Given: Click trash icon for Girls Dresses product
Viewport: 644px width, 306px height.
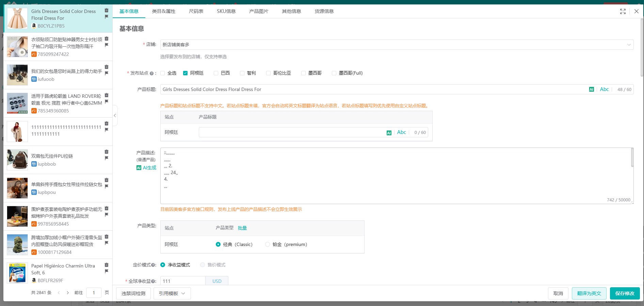Looking at the screenshot, I should click(107, 11).
